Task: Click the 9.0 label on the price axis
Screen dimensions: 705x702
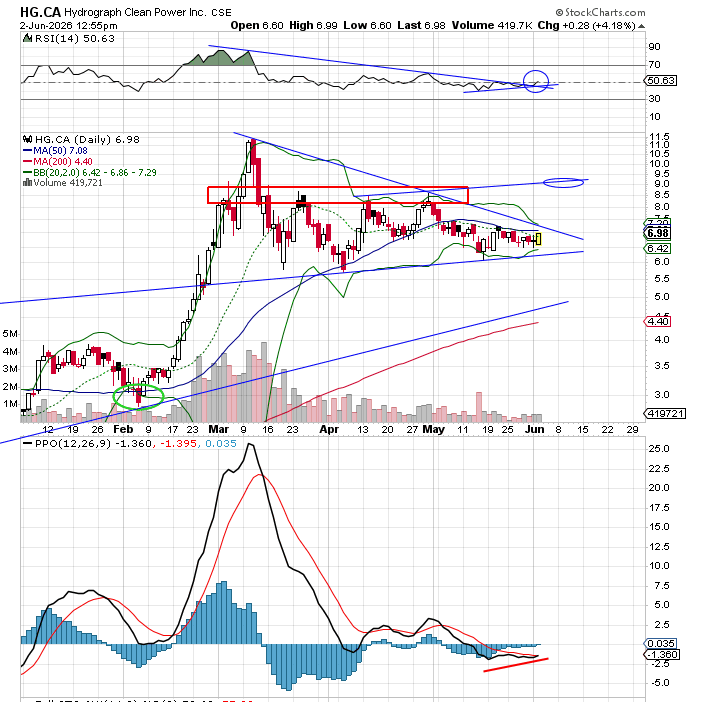Action: pyautogui.click(x=661, y=183)
